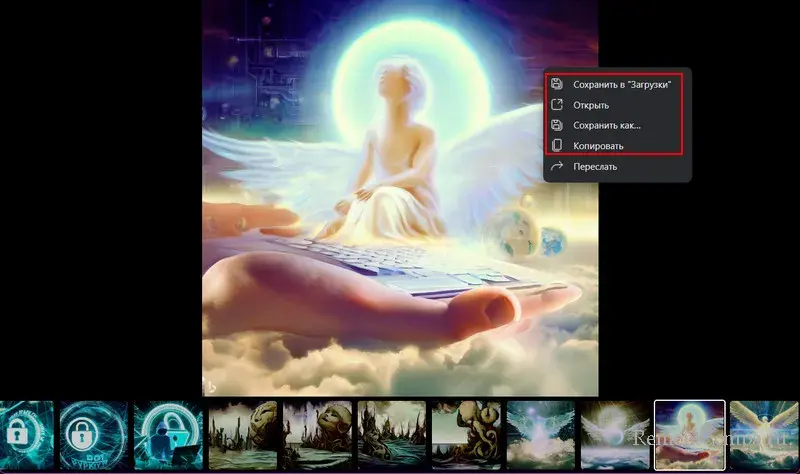Open the winged angel in clouds thumbnail
The height and width of the screenshot is (474, 800).
click(614, 435)
